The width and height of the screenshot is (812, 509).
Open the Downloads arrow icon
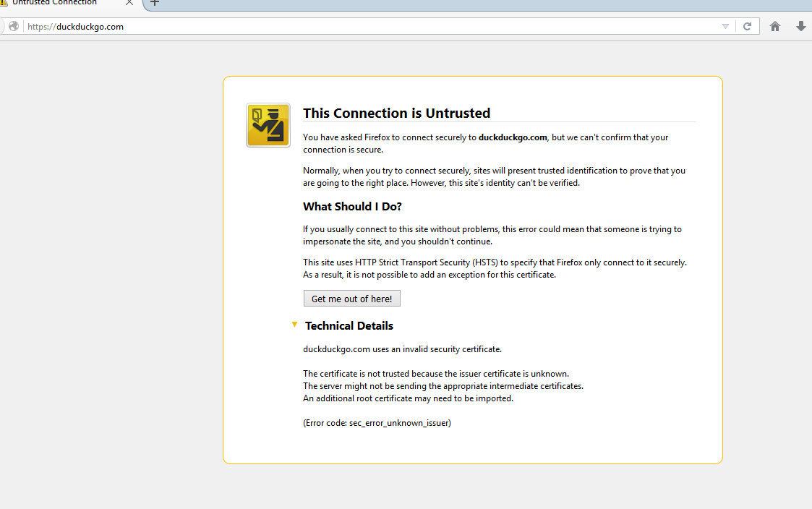(x=800, y=26)
